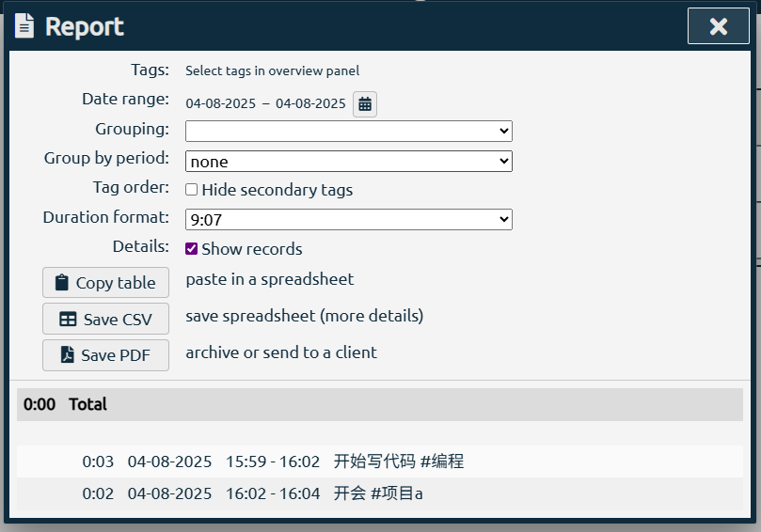Click the Report document icon in title

(x=24, y=25)
